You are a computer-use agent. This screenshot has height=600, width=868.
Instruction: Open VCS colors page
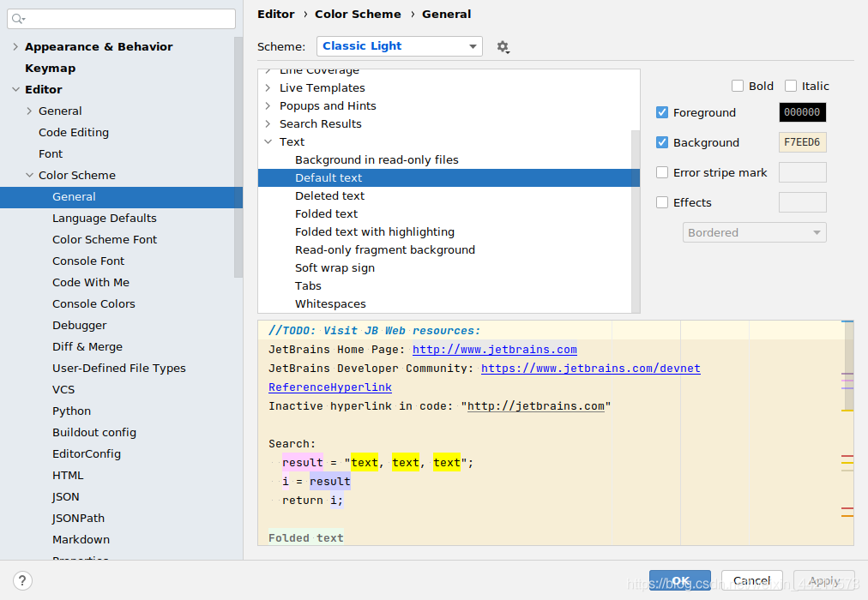(x=63, y=390)
